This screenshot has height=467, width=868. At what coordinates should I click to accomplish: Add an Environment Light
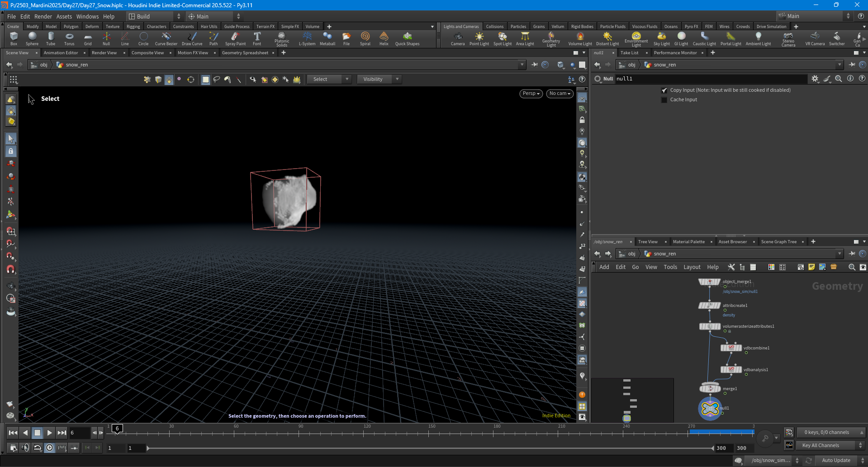(x=636, y=39)
